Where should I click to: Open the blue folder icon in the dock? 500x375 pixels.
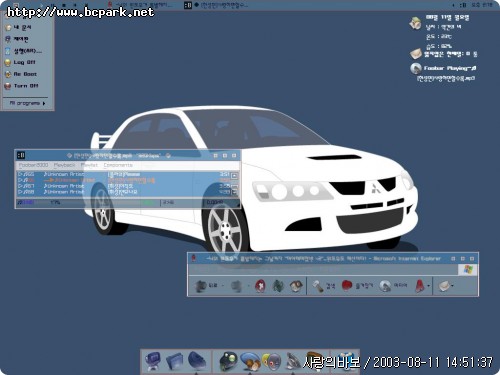click(x=175, y=361)
